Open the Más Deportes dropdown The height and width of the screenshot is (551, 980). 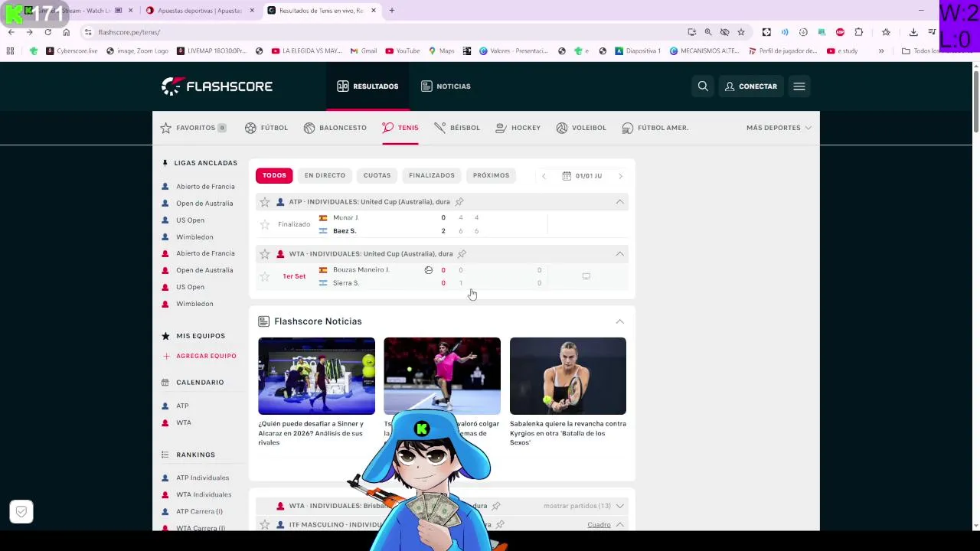(779, 128)
